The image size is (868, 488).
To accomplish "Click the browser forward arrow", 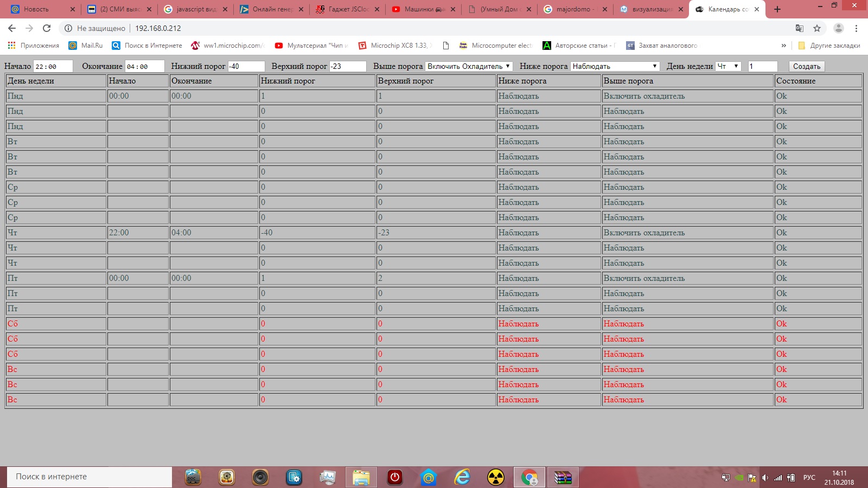I will [x=29, y=28].
